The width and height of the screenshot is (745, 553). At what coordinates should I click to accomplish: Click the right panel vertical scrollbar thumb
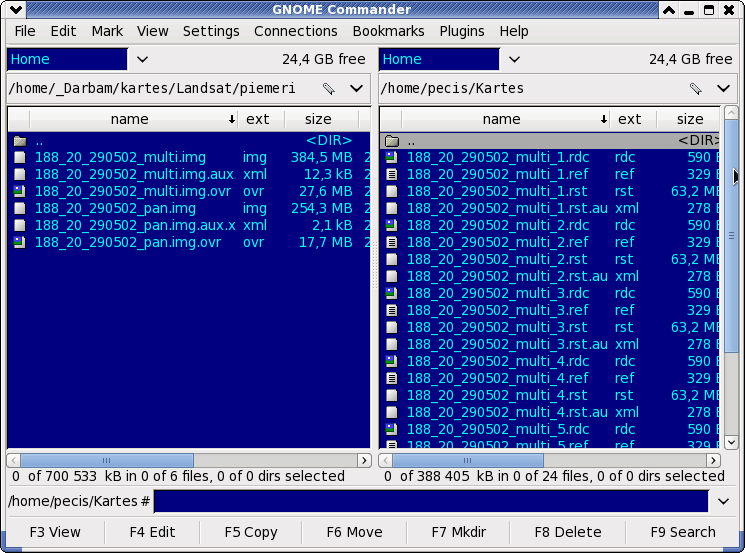click(731, 235)
